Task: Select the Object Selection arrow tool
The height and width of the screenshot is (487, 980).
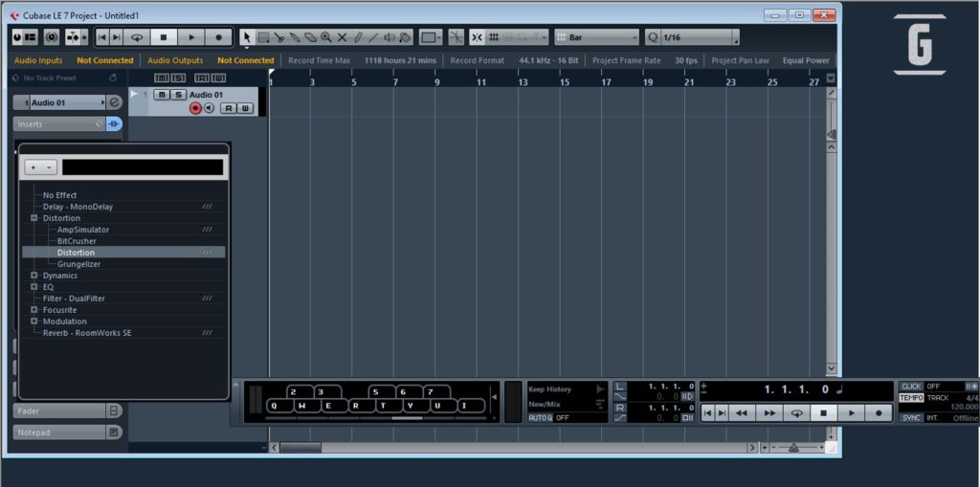Action: (x=248, y=37)
